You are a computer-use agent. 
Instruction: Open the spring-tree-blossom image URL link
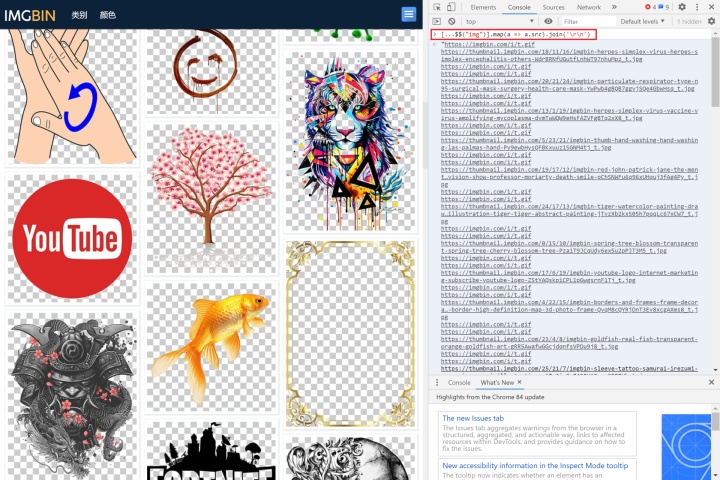tap(569, 247)
